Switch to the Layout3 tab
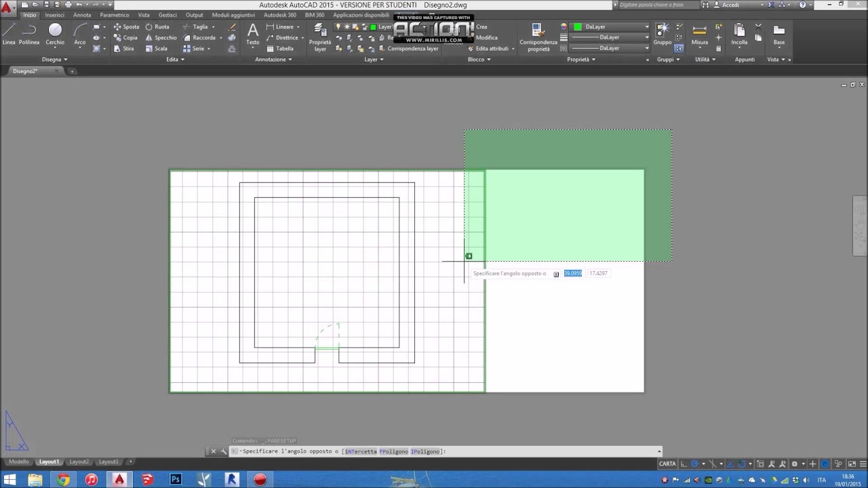 point(108,462)
